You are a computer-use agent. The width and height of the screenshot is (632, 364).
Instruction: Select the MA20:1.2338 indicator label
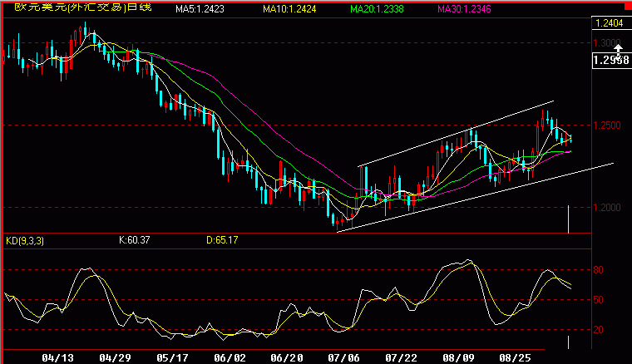[377, 9]
